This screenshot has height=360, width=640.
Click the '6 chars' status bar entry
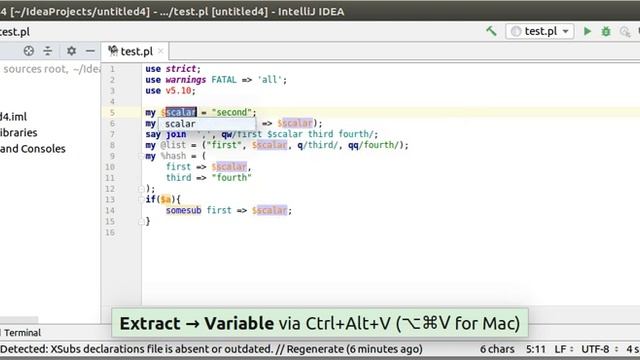pos(497,349)
